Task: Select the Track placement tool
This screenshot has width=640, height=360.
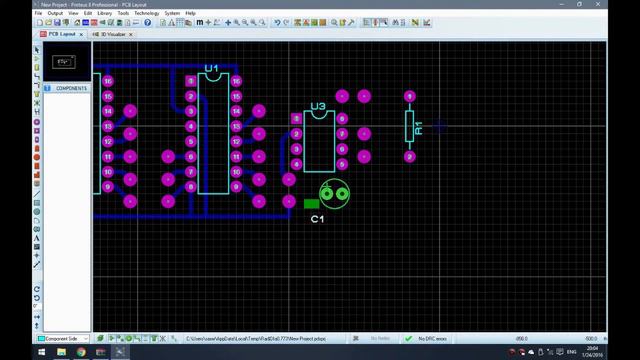Action: 37,76
